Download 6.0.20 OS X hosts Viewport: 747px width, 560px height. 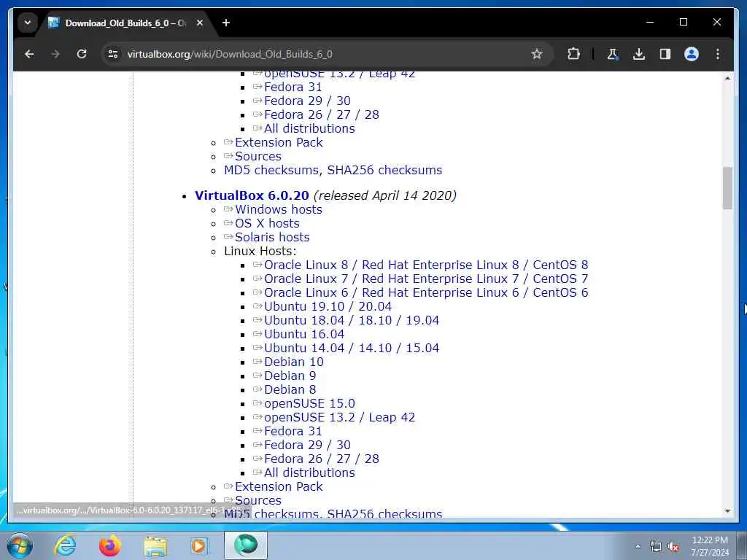point(267,223)
